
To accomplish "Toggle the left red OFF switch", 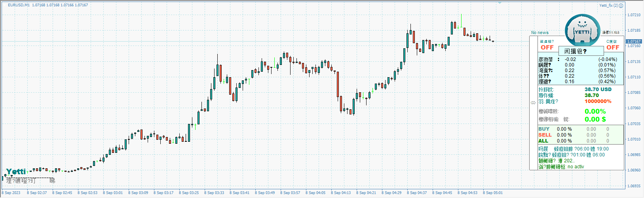I will [x=547, y=48].
